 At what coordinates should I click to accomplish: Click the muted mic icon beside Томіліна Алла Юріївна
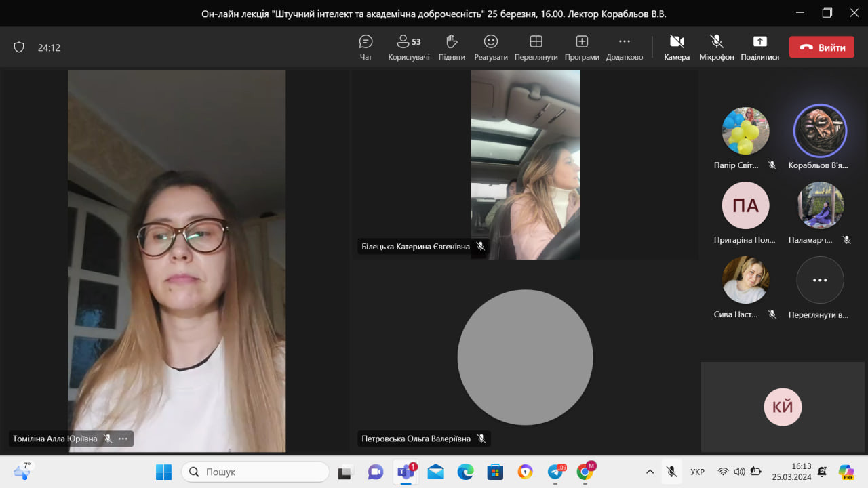click(x=108, y=439)
